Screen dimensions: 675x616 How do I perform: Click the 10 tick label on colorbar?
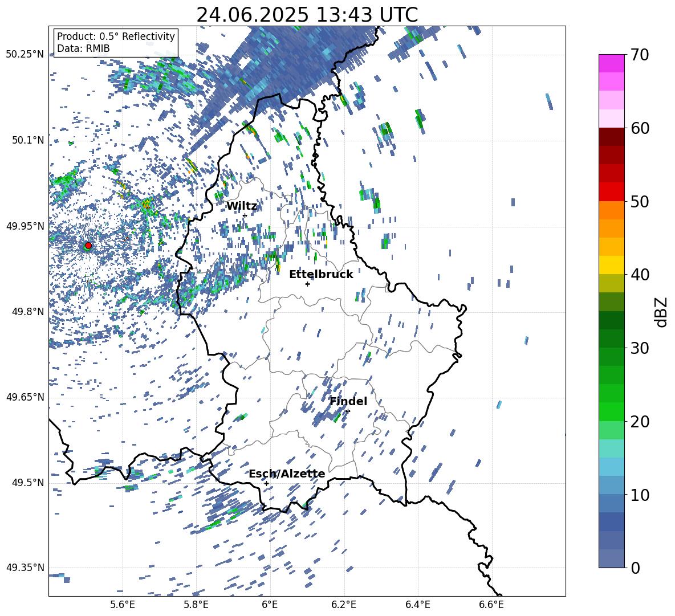click(x=640, y=495)
